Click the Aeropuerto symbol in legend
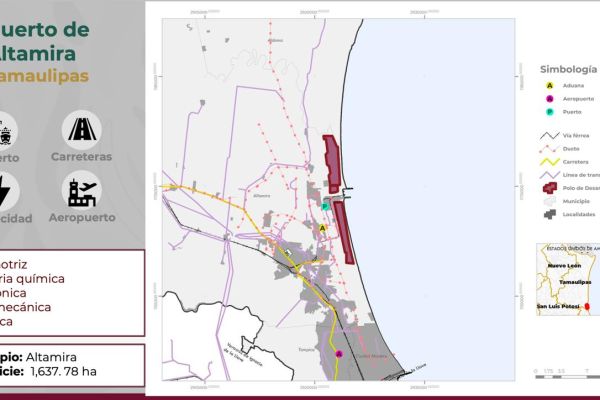The height and width of the screenshot is (400, 600). [550, 99]
